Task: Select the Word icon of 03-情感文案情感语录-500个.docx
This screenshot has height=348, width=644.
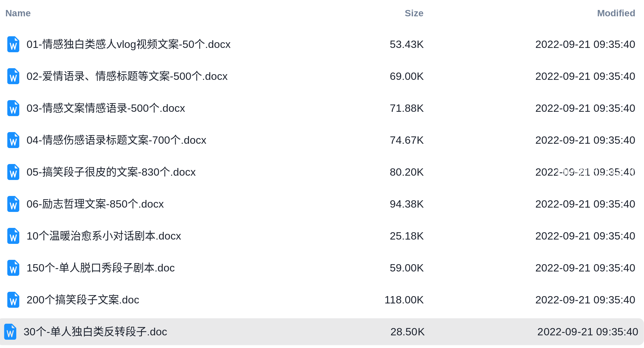Action: 13,108
